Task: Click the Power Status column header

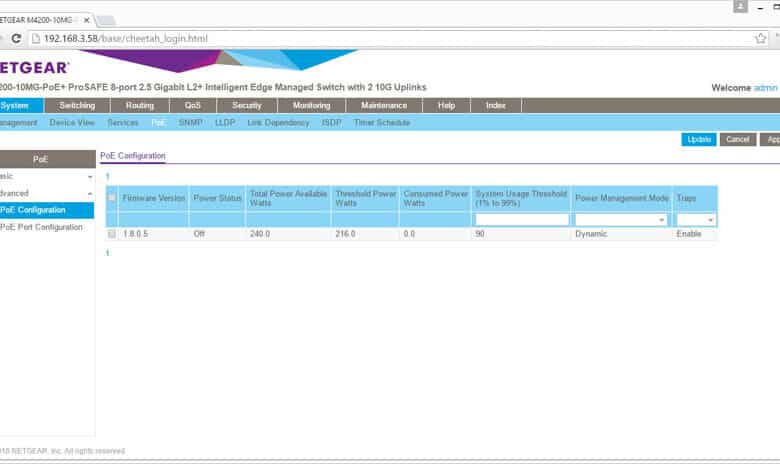Action: point(217,198)
